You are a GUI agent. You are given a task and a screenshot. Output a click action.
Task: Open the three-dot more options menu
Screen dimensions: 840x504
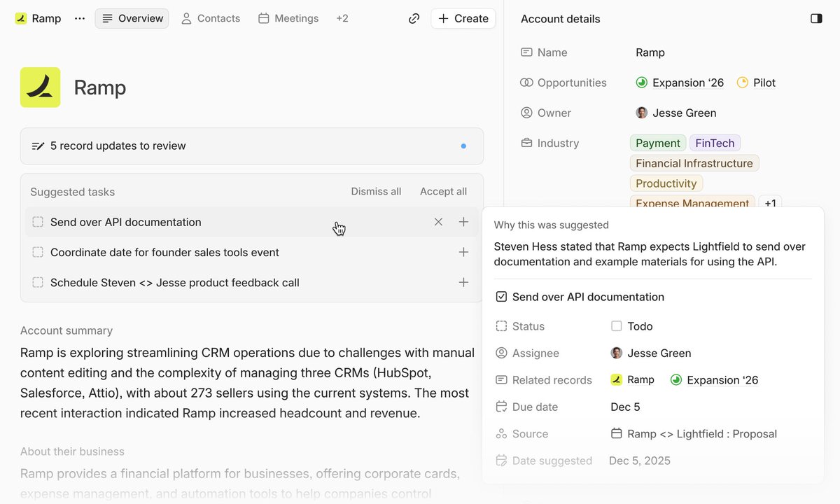pos(80,18)
